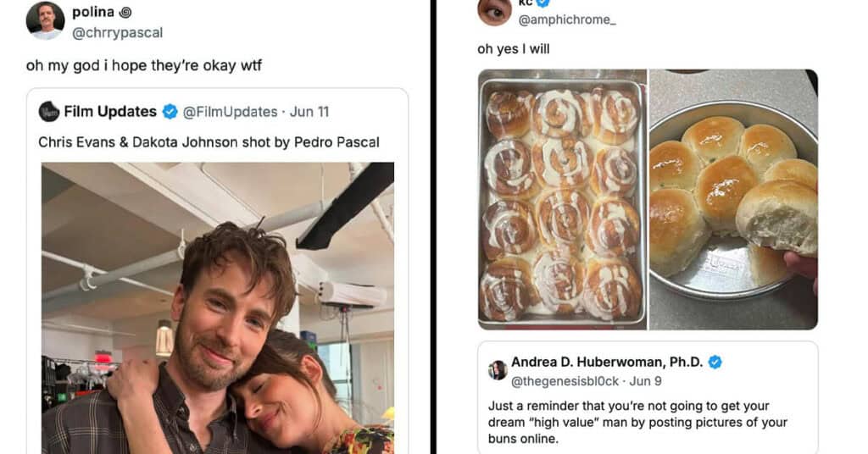Open polina's profile avatar

tap(46, 20)
